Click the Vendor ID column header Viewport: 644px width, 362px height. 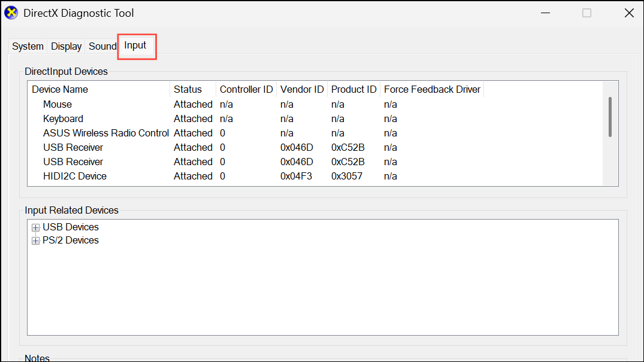pos(301,89)
